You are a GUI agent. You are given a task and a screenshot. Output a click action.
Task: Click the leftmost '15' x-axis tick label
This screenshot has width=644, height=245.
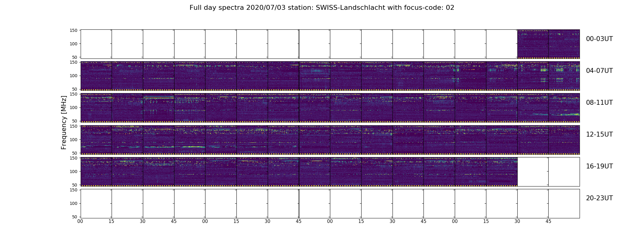[112, 221]
